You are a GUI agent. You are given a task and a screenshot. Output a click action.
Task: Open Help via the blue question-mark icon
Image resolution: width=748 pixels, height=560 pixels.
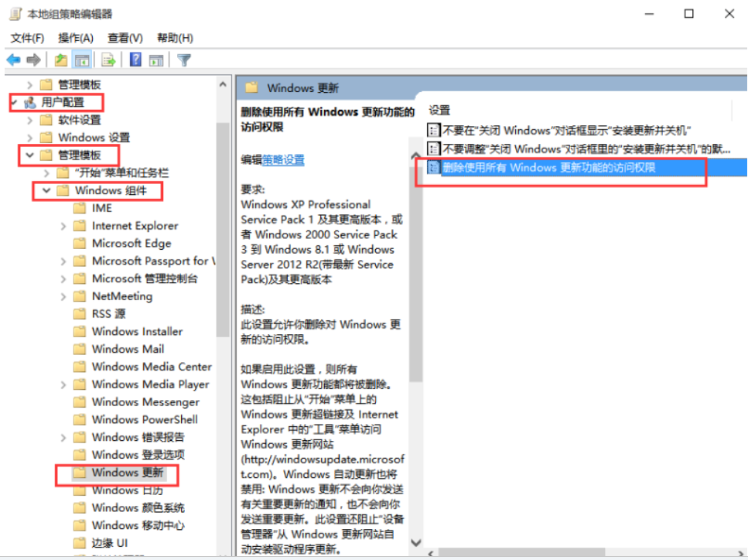click(x=135, y=60)
